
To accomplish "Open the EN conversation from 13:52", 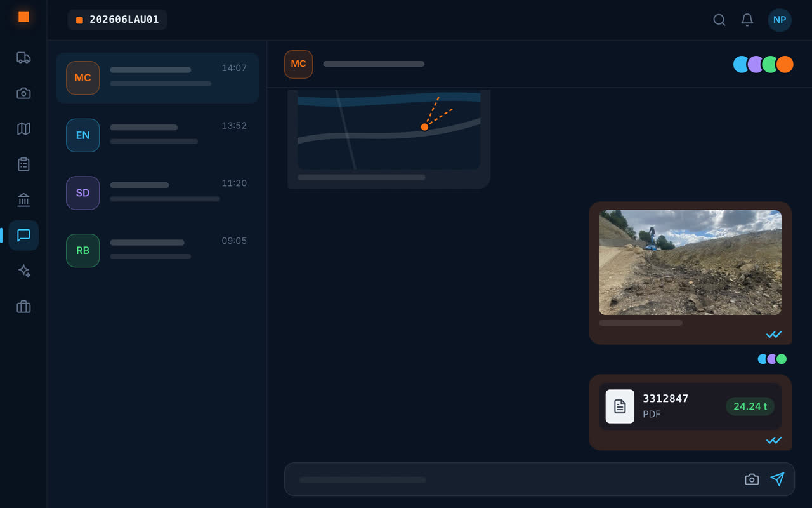I will click(157, 135).
